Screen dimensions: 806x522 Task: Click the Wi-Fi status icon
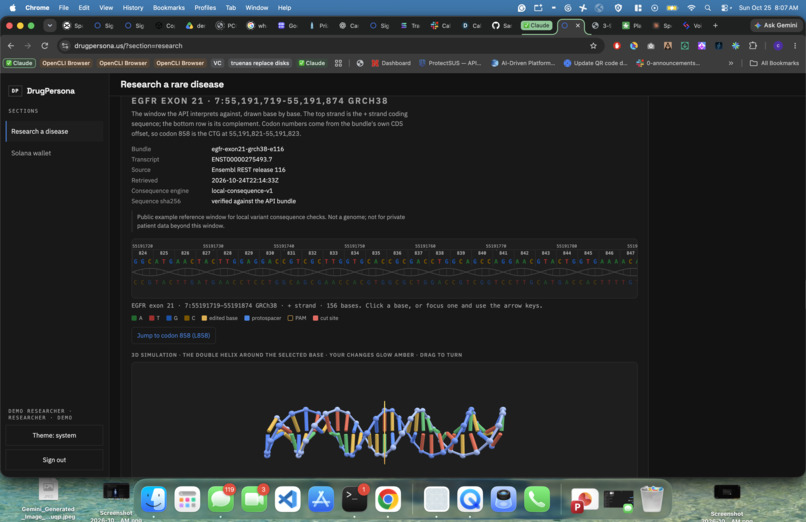coord(691,8)
